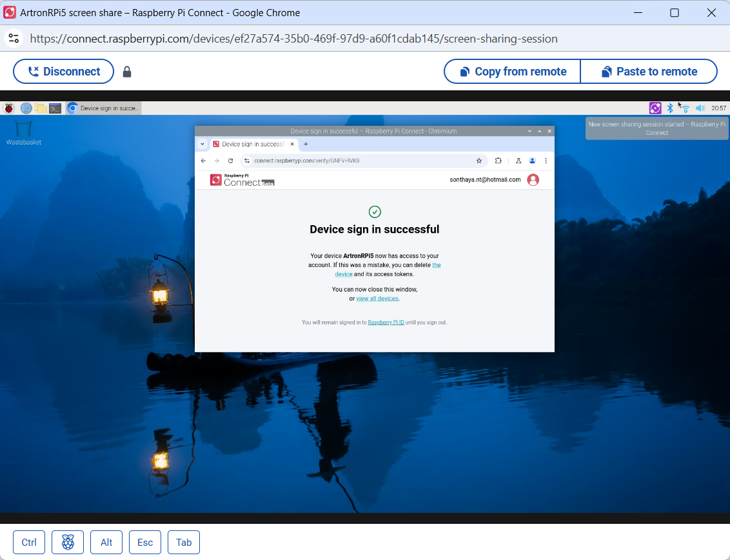Open the Raspberry Pi applications menu

(x=9, y=108)
